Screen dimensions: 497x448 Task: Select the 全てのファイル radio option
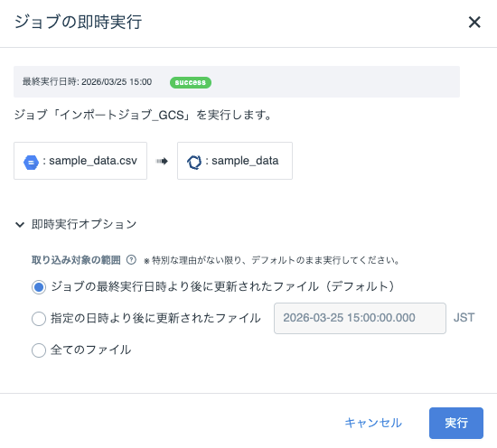pos(39,350)
